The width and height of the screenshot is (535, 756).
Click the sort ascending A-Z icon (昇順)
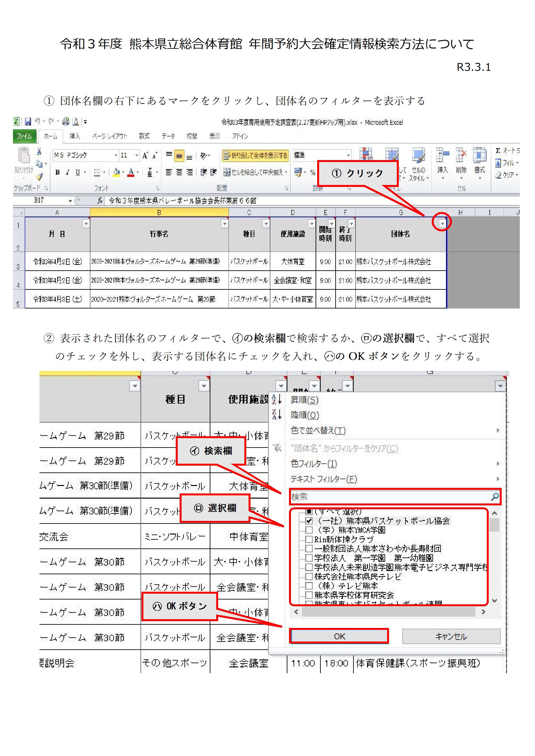[x=276, y=399]
